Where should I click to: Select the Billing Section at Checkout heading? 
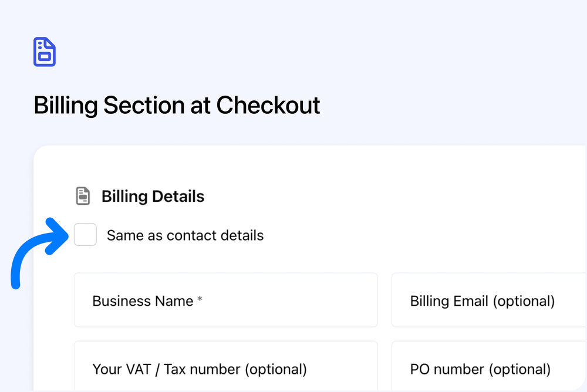177,105
